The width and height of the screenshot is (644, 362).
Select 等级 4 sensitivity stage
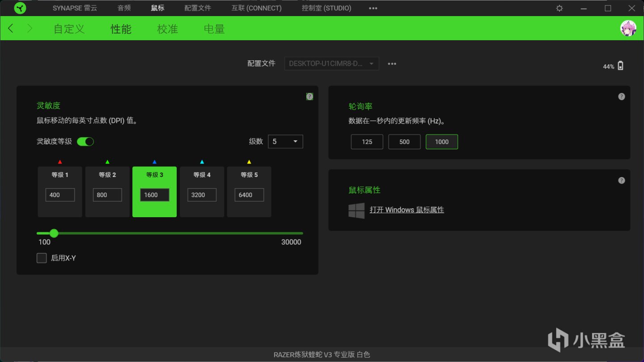(x=202, y=192)
